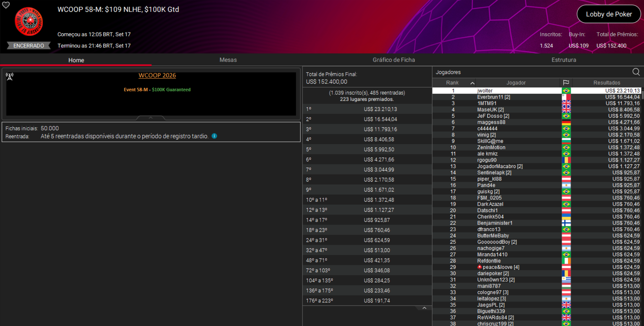Click the red star icon beside peace&loove
This screenshot has width=644, height=326.
click(479, 267)
